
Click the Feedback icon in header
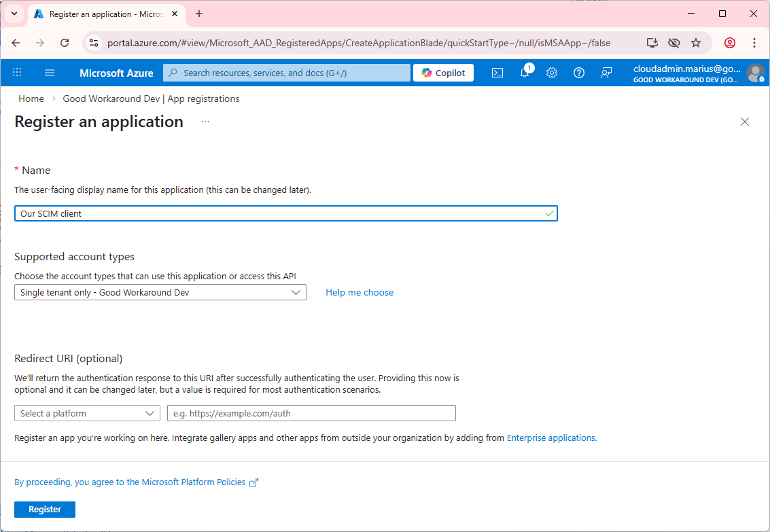(606, 73)
